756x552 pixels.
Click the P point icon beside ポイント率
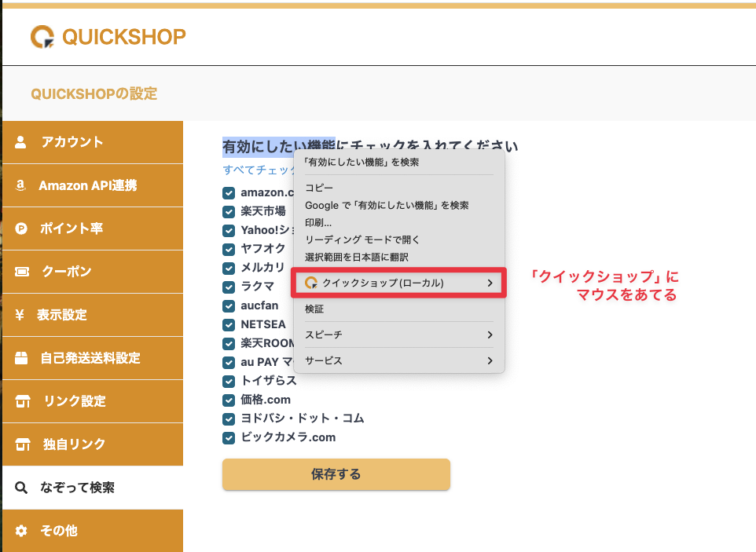pos(21,229)
